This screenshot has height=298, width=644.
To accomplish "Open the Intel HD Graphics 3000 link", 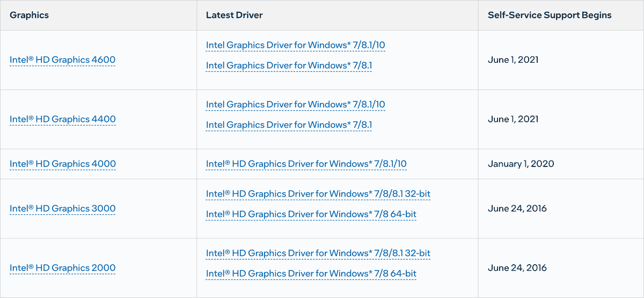I will 62,208.
